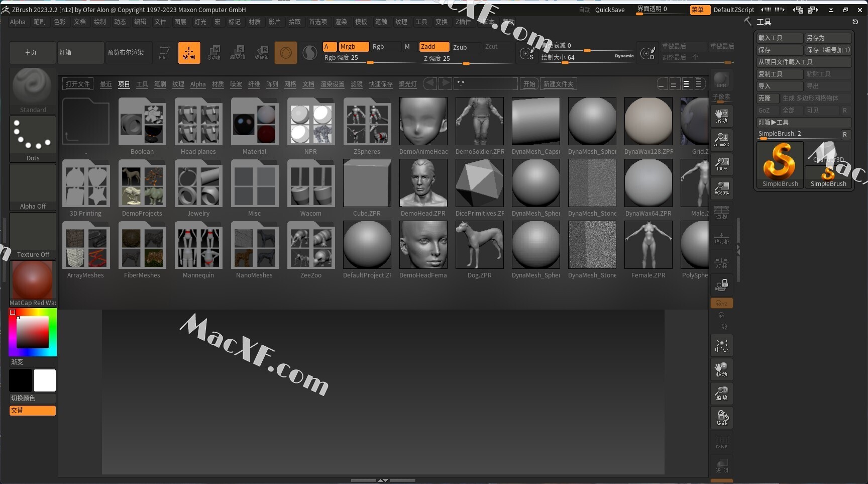This screenshot has width=868, height=484.
Task: Adjust the Draw Size (绘制大小) slider
Action: pyautogui.click(x=587, y=58)
